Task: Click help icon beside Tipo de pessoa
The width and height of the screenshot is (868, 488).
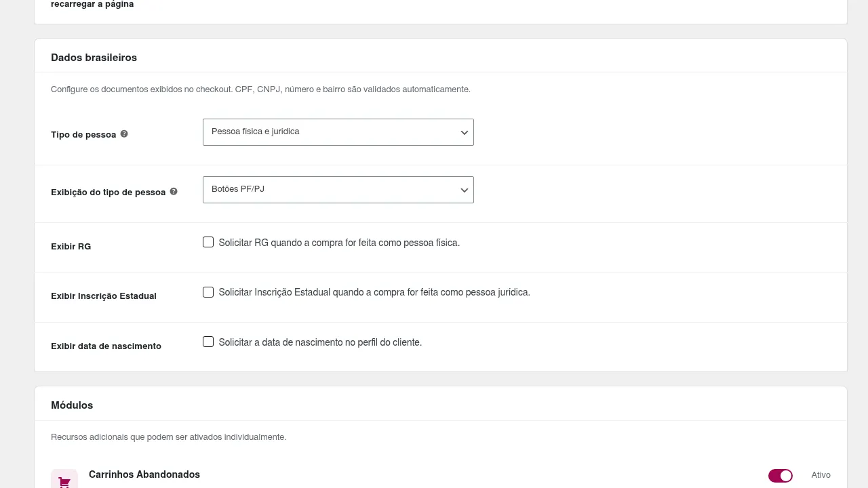Action: tap(124, 134)
